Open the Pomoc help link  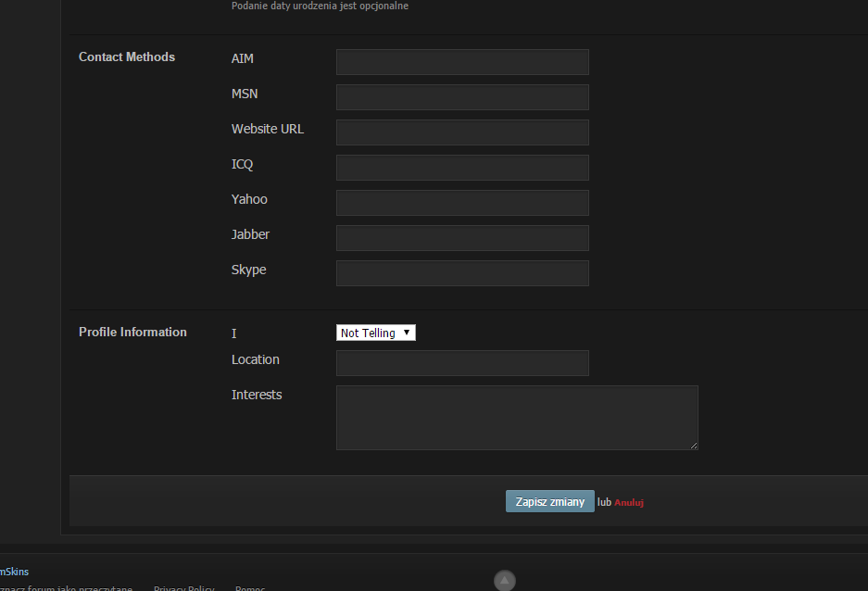point(249,587)
